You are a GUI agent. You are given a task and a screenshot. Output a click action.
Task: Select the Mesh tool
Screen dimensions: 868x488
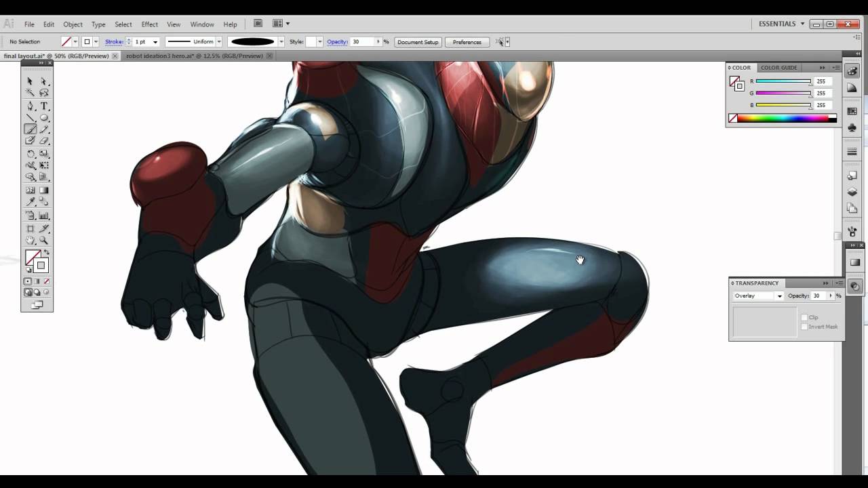(x=30, y=190)
